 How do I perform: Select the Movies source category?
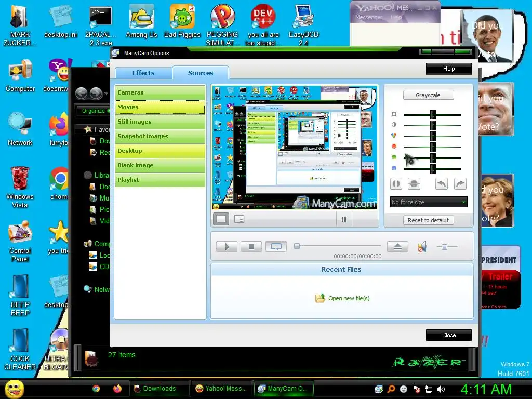click(x=160, y=107)
